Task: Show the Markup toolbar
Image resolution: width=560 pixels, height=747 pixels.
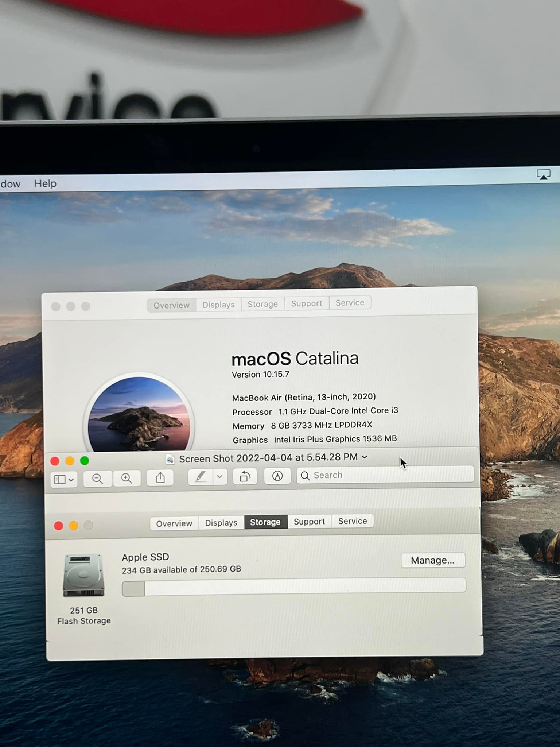Action: point(277,476)
